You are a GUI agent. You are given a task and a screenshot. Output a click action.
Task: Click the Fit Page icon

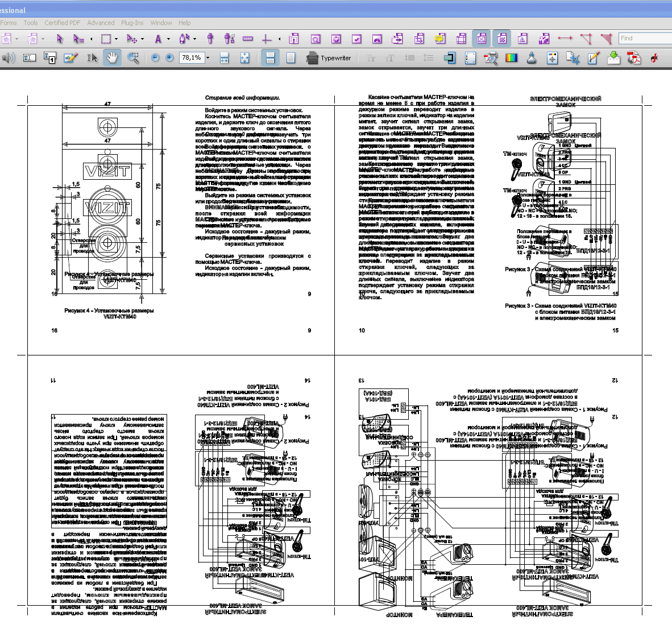(x=244, y=57)
